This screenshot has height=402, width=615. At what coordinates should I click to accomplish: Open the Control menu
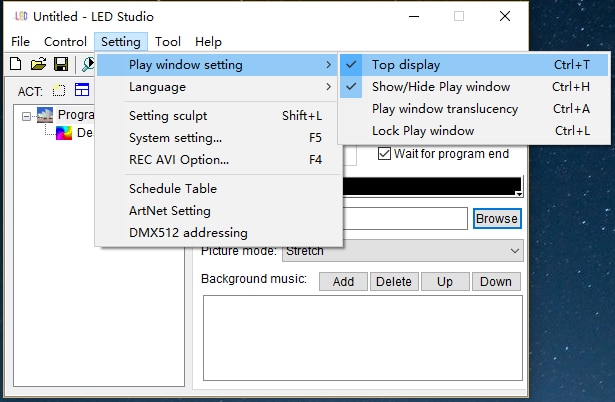coord(65,42)
